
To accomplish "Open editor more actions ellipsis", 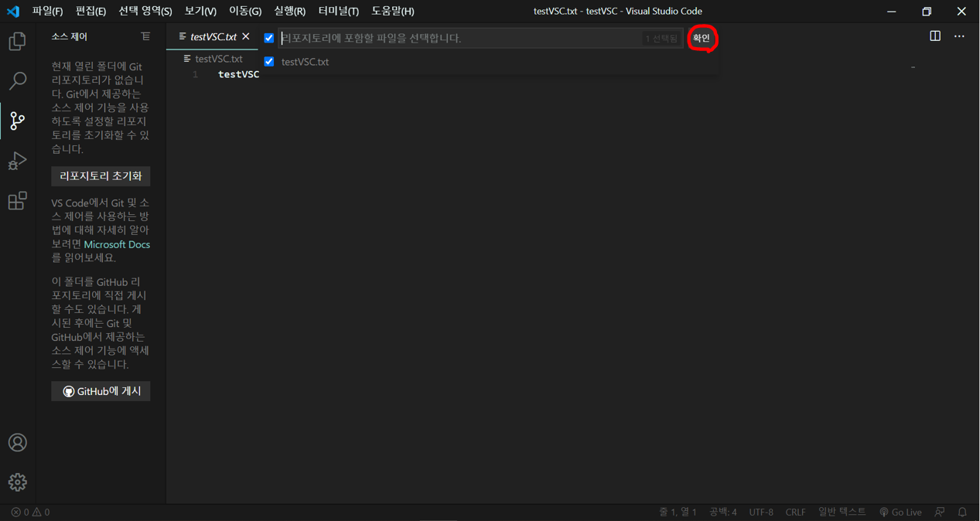I will [x=959, y=36].
